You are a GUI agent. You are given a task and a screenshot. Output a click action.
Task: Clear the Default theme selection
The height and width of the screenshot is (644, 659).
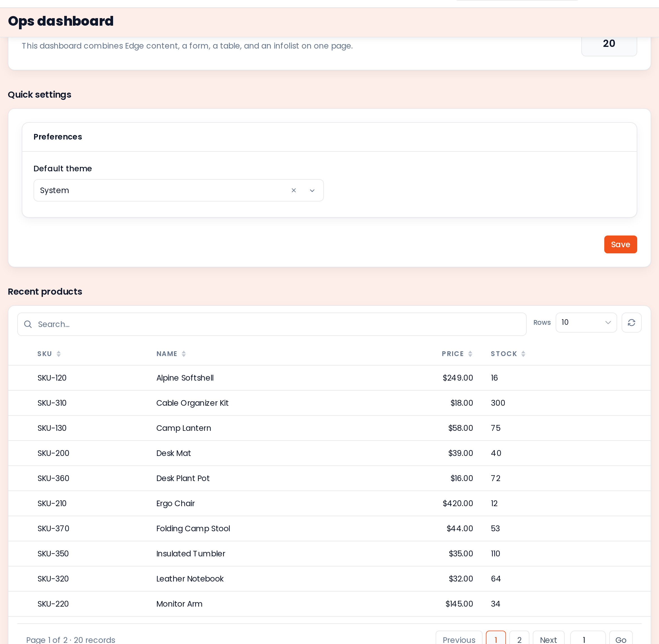(x=293, y=190)
